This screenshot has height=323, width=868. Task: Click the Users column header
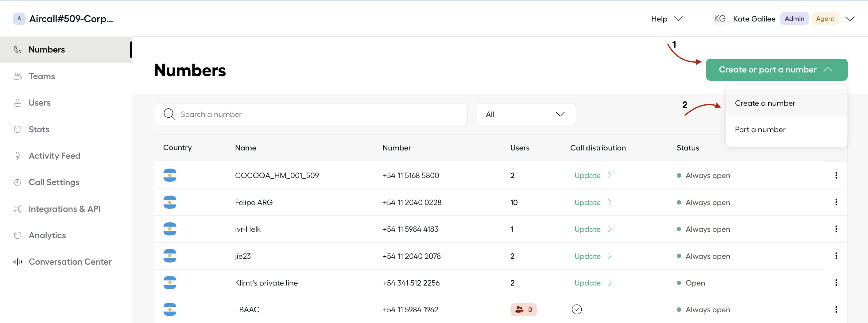pyautogui.click(x=520, y=148)
